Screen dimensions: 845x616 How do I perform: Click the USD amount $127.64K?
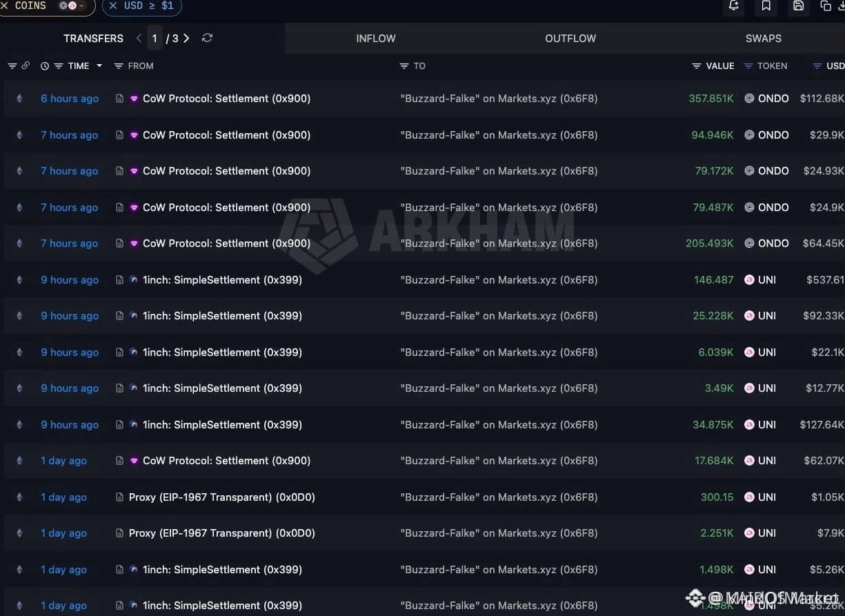[822, 425]
